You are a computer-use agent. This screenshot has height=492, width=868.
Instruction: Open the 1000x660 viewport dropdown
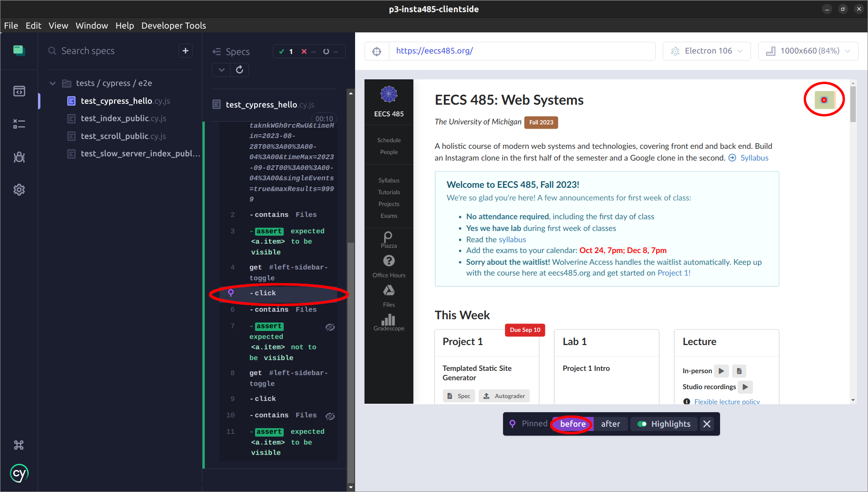(x=808, y=51)
